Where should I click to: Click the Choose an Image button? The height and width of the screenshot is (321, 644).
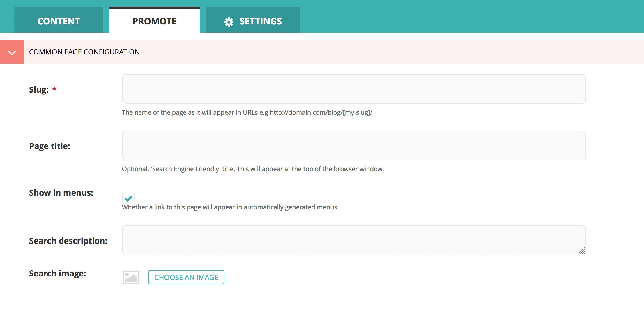coord(186,277)
